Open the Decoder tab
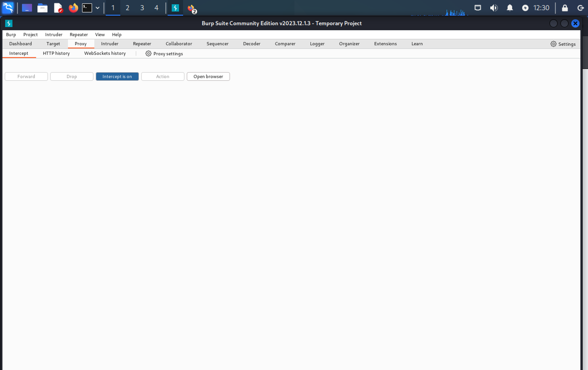 tap(252, 44)
